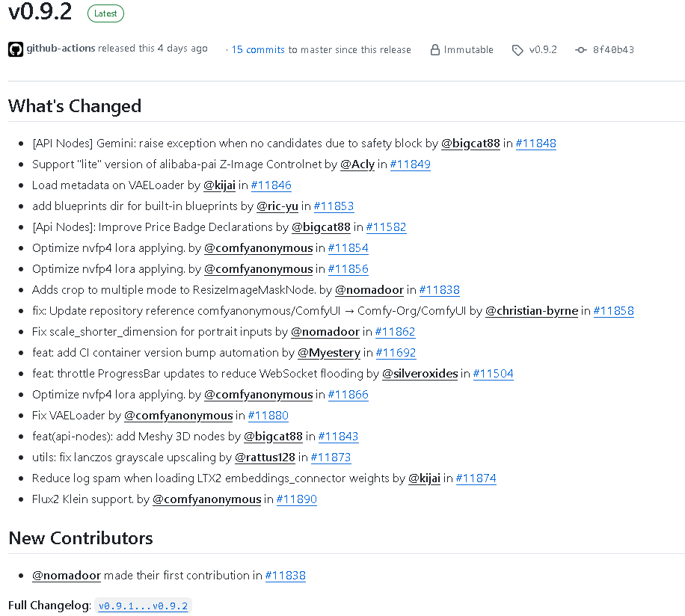Click the 8f40b43 commit hash
Screen dimensions: 685x616
[612, 49]
